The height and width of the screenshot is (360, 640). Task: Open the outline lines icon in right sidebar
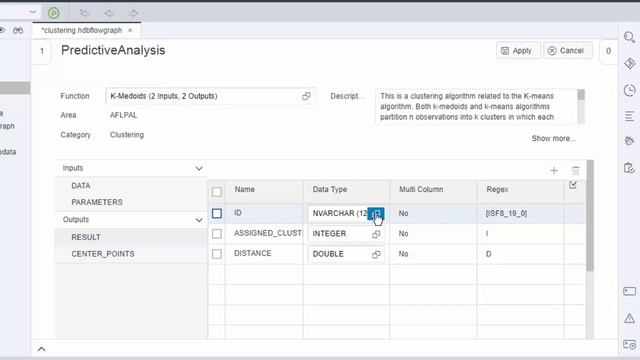click(x=629, y=116)
